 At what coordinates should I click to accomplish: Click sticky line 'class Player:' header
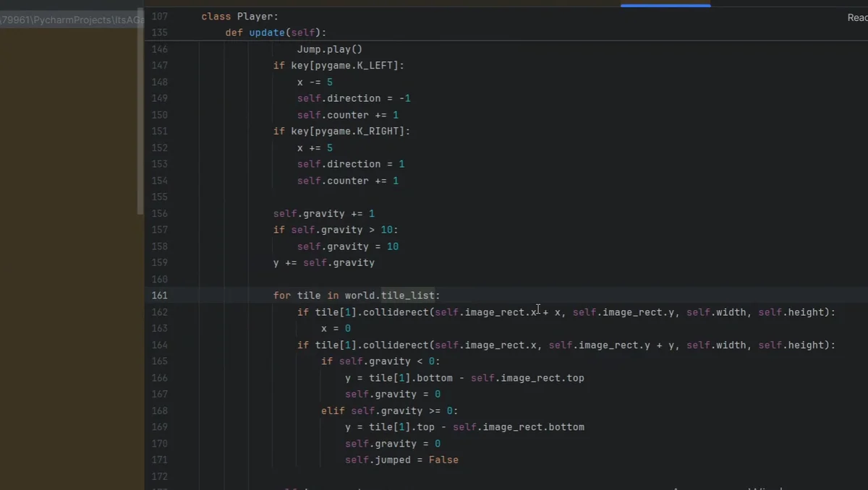(x=239, y=16)
